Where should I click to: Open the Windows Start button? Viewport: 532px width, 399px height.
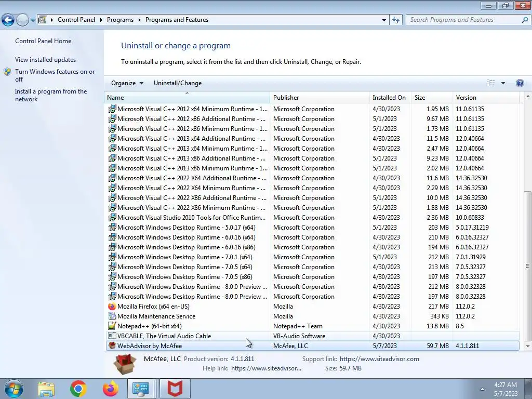tap(14, 389)
